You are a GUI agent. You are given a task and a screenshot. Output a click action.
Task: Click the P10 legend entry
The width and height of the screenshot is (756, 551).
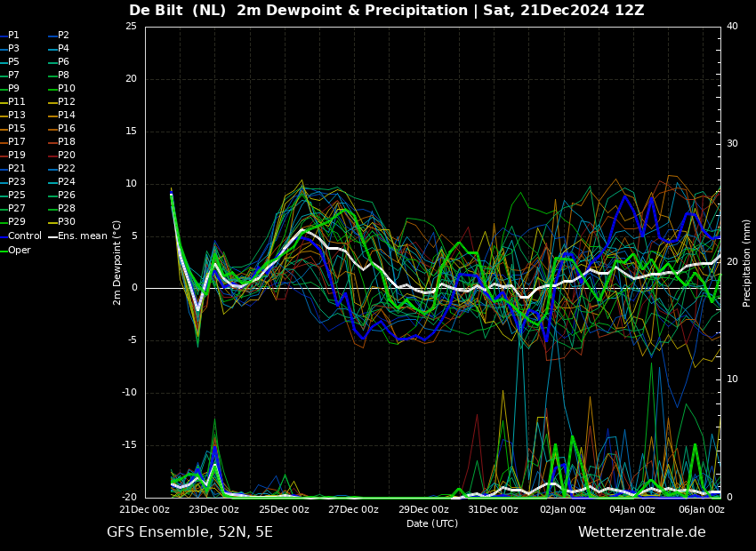click(61, 88)
